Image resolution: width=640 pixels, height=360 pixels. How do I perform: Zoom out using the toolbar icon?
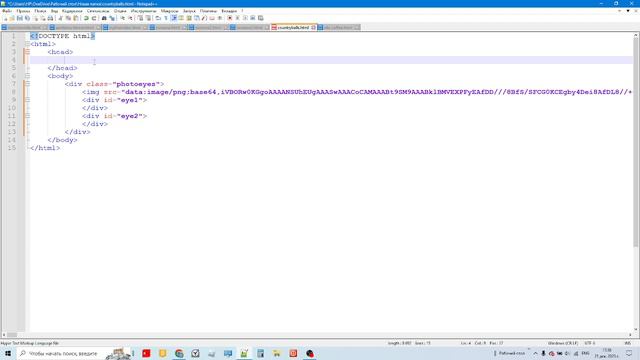click(x=130, y=18)
